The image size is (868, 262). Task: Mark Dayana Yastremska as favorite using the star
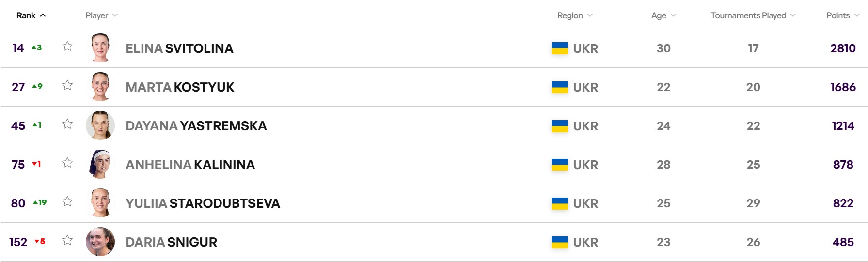[67, 124]
